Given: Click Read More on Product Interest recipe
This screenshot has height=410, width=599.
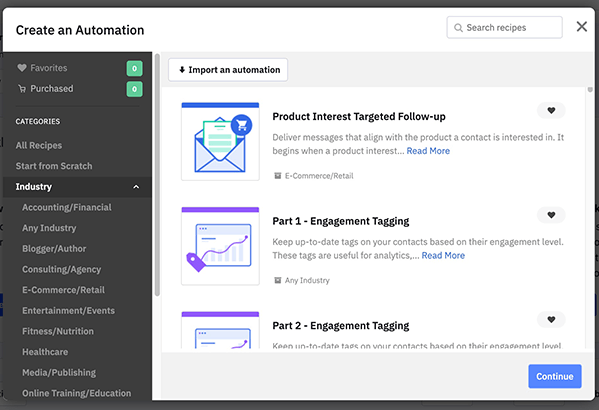Looking at the screenshot, I should pyautogui.click(x=428, y=151).
